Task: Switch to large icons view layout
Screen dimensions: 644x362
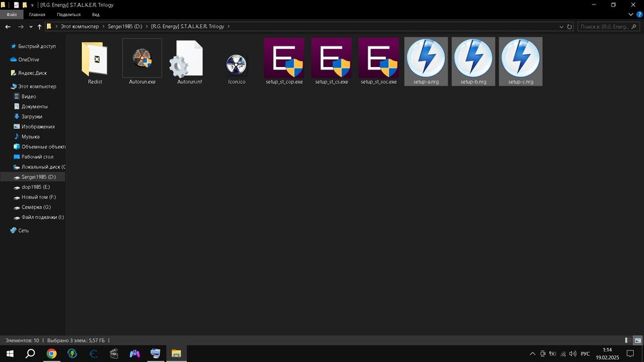Action: pyautogui.click(x=638, y=340)
